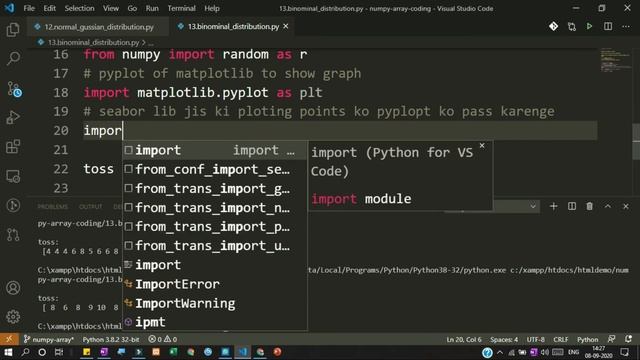This screenshot has width=640, height=360.
Task: Open errors and warnings count in status bar
Action: tap(162, 339)
